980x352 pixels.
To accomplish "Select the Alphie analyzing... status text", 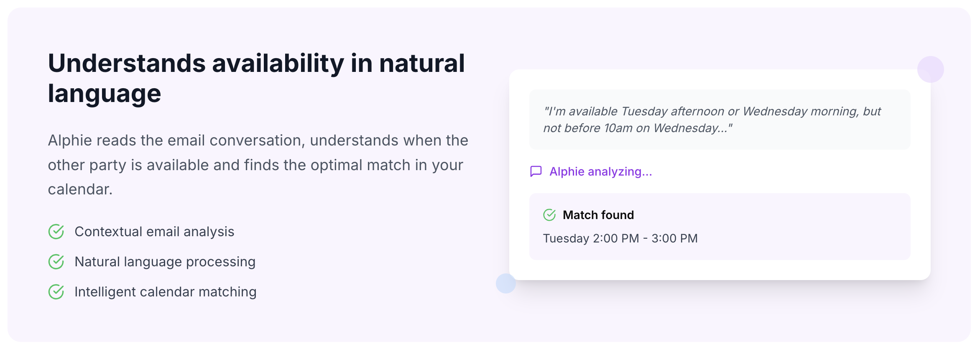I will point(600,171).
